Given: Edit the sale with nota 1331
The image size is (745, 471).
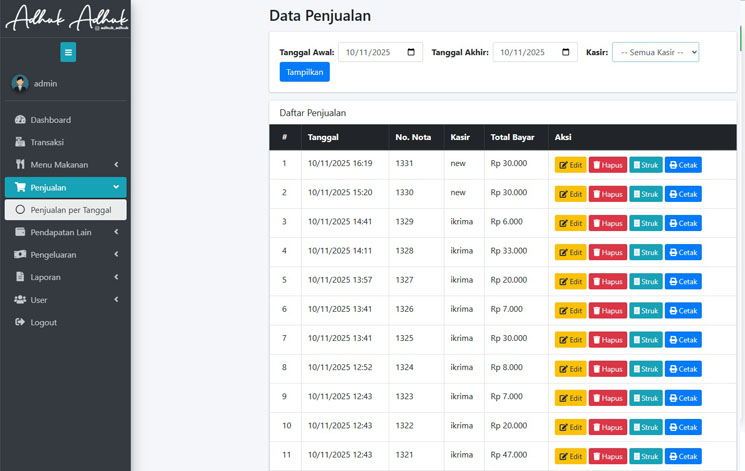Looking at the screenshot, I should pos(570,165).
